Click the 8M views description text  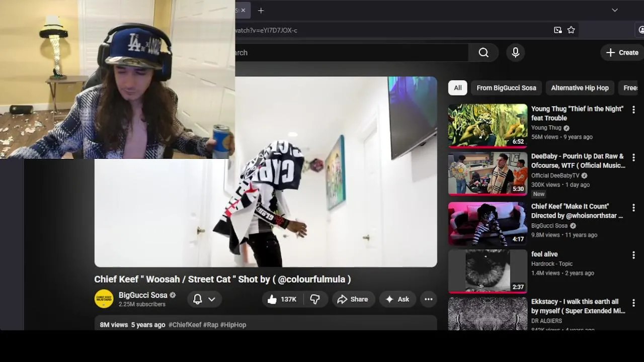point(114,325)
